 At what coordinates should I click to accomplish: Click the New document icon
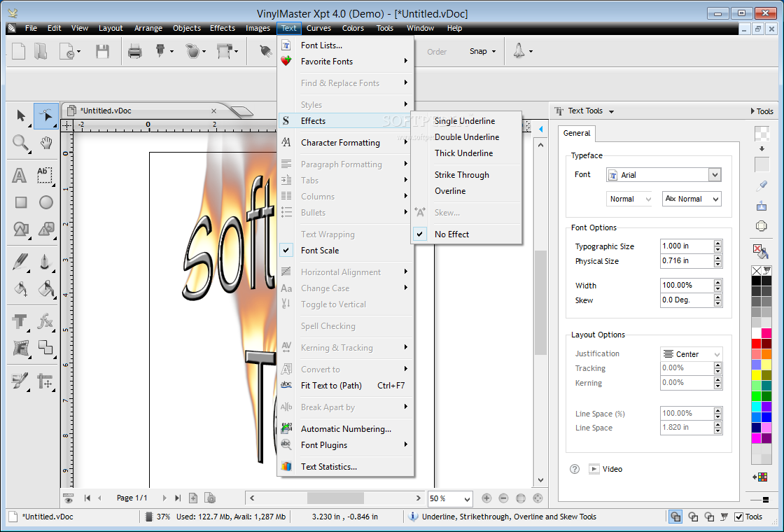pyautogui.click(x=18, y=51)
